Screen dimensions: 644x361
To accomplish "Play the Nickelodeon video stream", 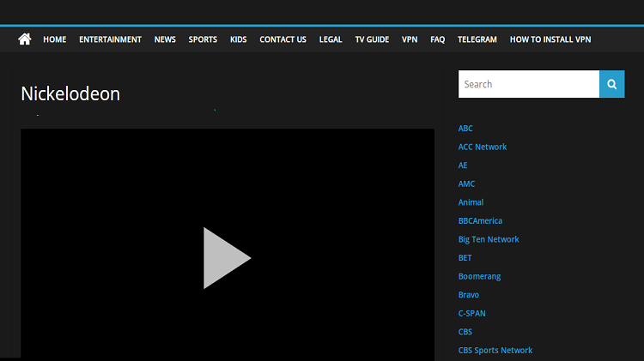I will tap(227, 258).
